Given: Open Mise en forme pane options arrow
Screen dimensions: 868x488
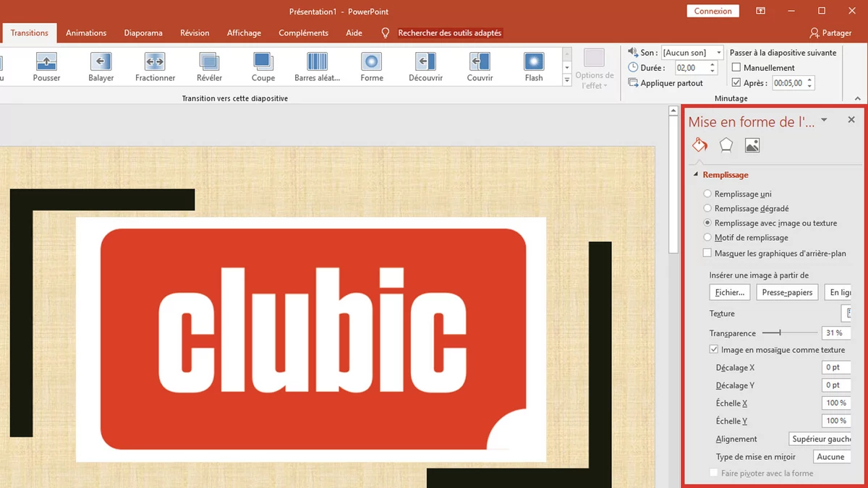Looking at the screenshot, I should pyautogui.click(x=824, y=120).
